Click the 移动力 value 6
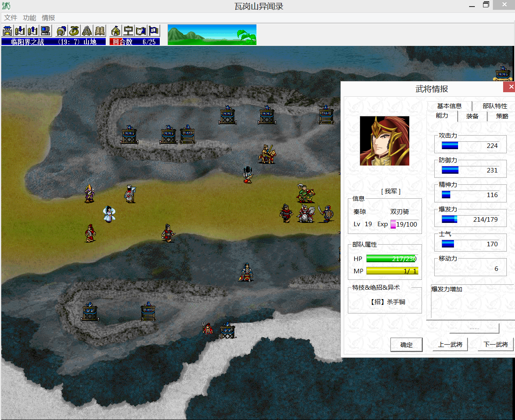 tap(496, 268)
